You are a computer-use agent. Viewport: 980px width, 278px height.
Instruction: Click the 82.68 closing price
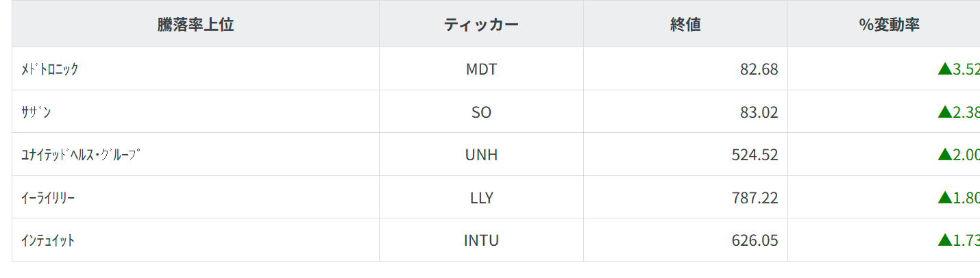pyautogui.click(x=759, y=69)
